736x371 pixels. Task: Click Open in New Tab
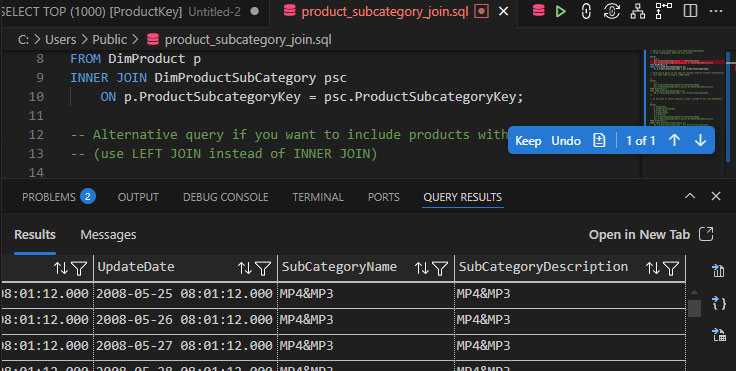(639, 234)
